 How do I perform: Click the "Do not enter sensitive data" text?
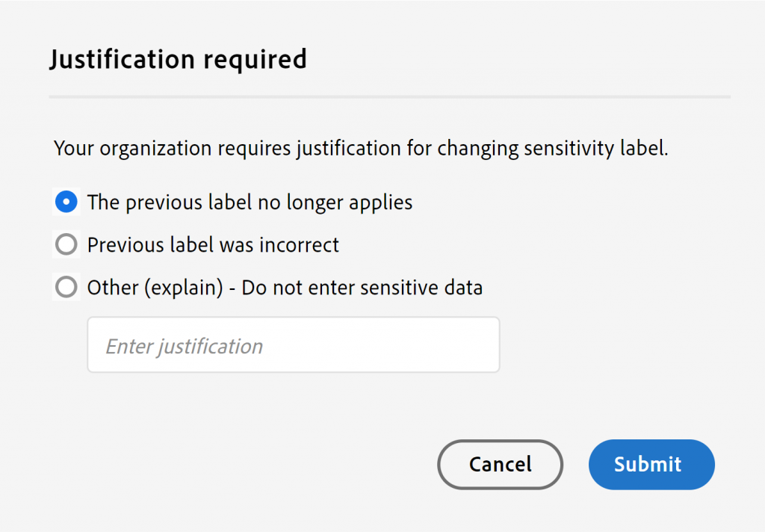(x=362, y=287)
